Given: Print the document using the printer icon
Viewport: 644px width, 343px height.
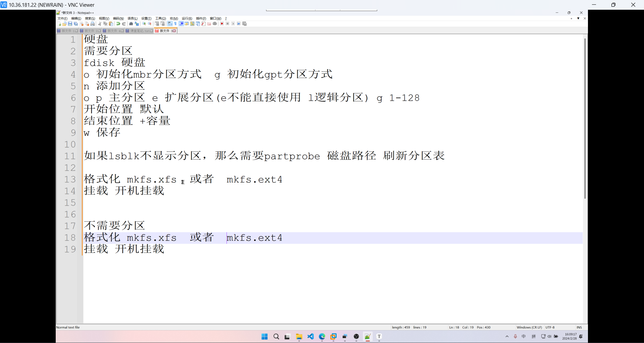Looking at the screenshot, I should [x=92, y=24].
